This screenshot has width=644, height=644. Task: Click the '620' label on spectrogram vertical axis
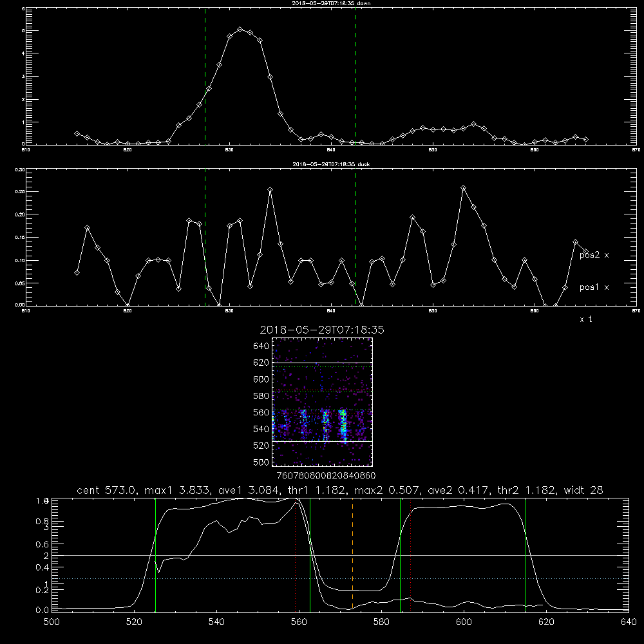[261, 363]
